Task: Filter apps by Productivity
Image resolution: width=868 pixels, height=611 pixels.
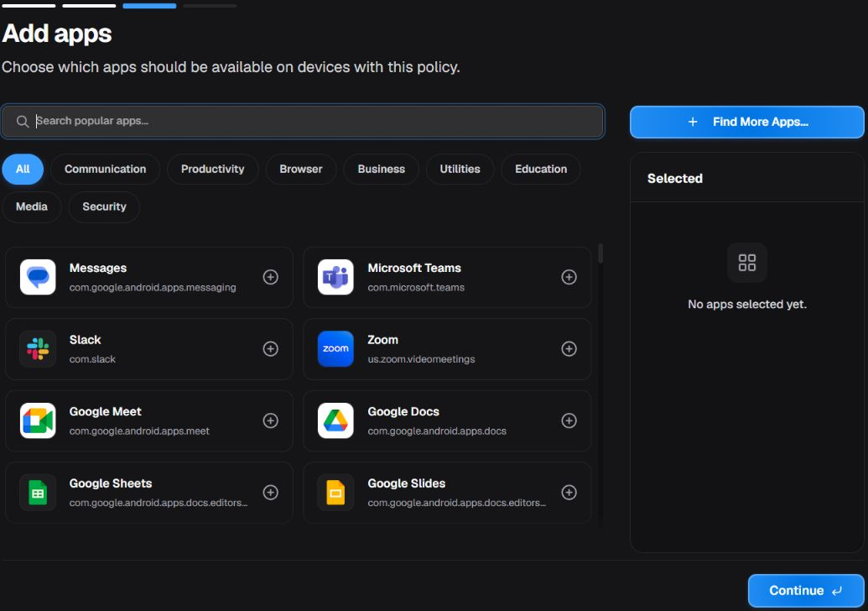Action: point(212,169)
